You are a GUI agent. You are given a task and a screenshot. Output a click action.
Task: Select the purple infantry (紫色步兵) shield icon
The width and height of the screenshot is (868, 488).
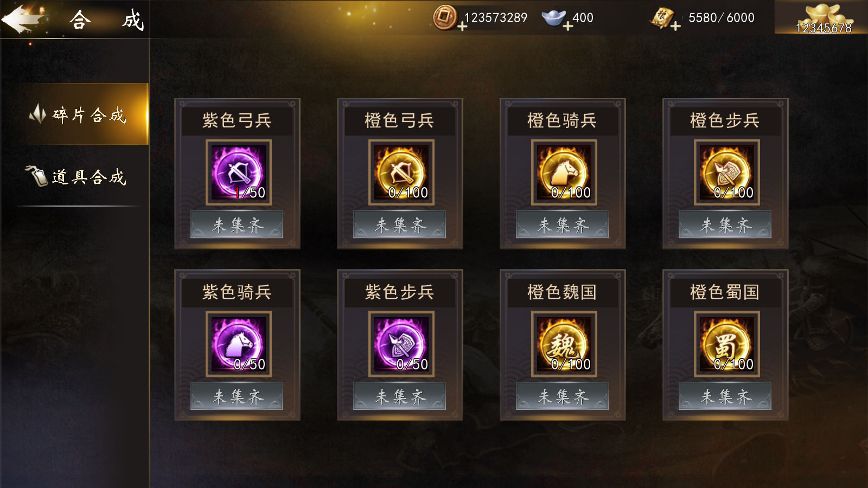pos(401,344)
